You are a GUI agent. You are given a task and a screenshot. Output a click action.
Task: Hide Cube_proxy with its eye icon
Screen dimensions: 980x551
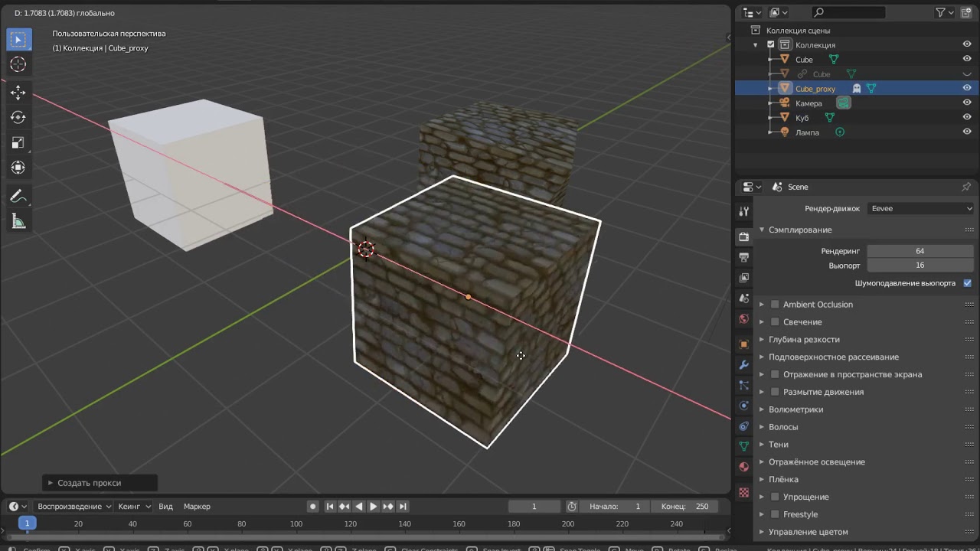click(x=967, y=88)
